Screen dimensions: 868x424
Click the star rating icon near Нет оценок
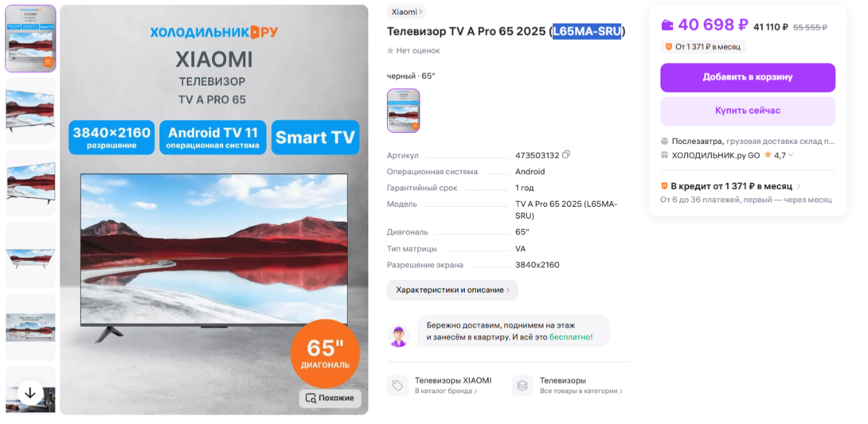(x=390, y=51)
